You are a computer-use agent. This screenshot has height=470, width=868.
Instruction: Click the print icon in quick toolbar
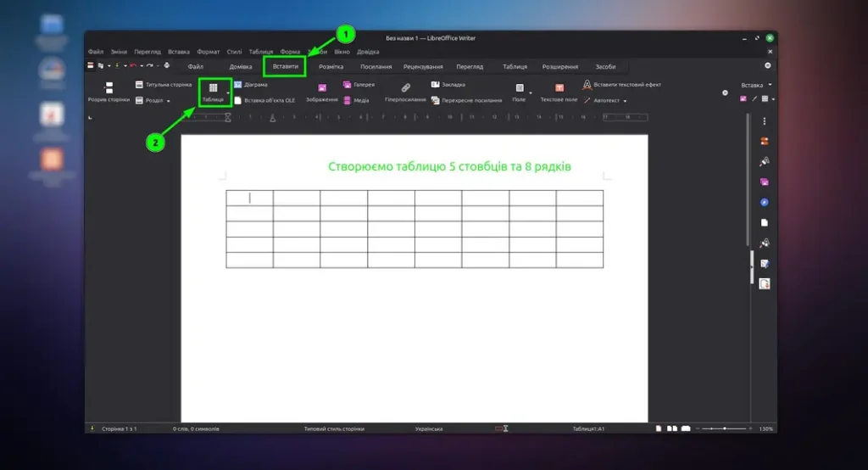pos(167,65)
